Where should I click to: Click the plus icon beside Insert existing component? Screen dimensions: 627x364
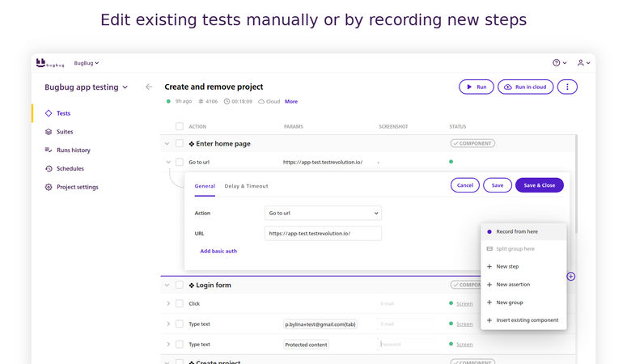(x=489, y=320)
